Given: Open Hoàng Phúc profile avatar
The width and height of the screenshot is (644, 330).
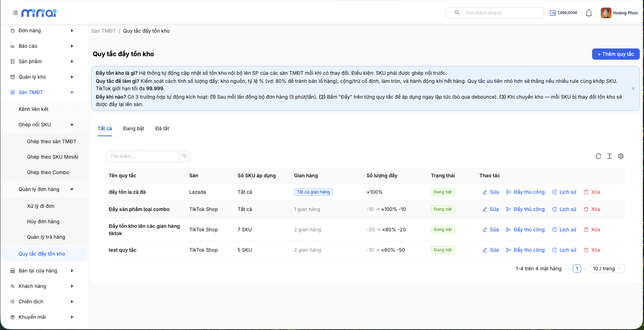Looking at the screenshot, I should [606, 13].
